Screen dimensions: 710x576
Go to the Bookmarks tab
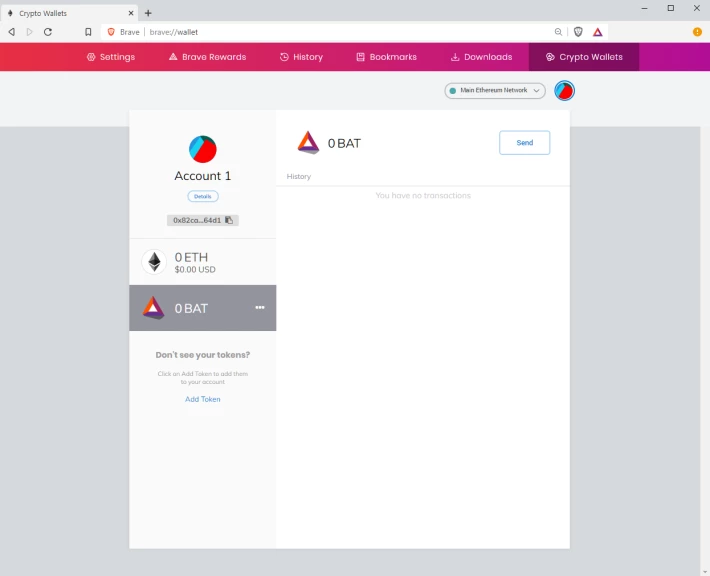click(x=387, y=57)
